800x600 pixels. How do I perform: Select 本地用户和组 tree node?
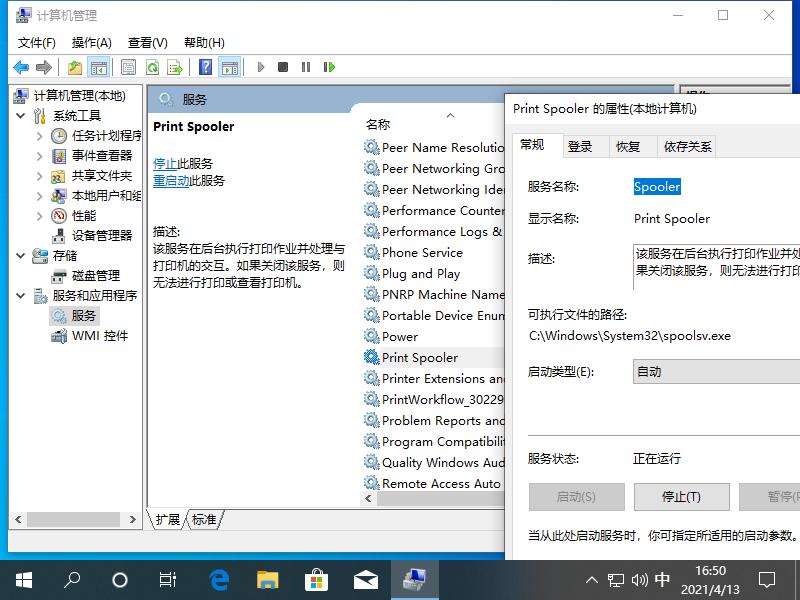[x=106, y=195]
